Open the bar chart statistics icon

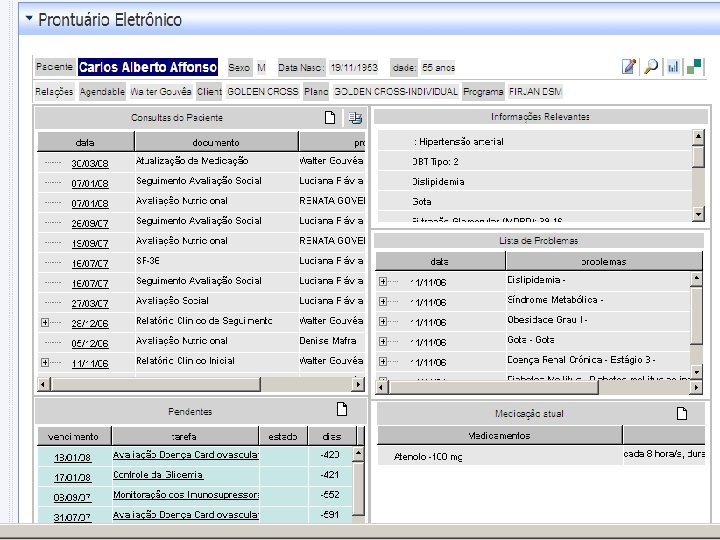[x=673, y=67]
